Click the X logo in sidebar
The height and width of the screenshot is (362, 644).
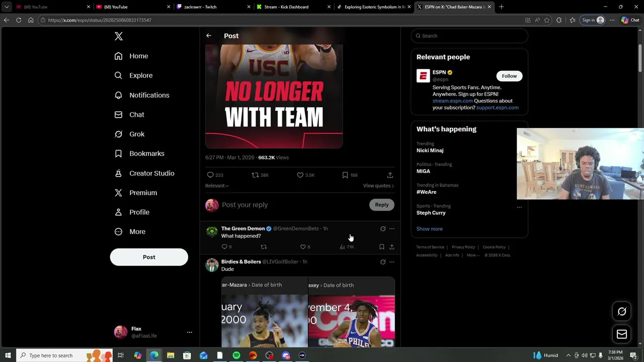pos(119,36)
